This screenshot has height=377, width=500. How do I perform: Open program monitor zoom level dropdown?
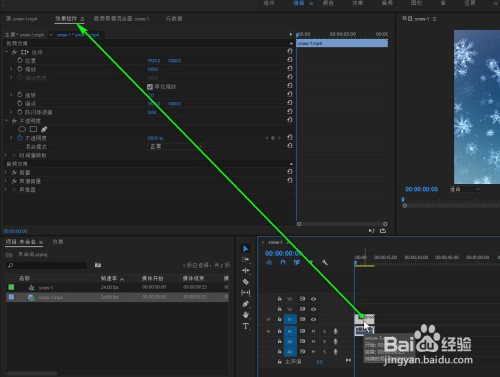(465, 189)
